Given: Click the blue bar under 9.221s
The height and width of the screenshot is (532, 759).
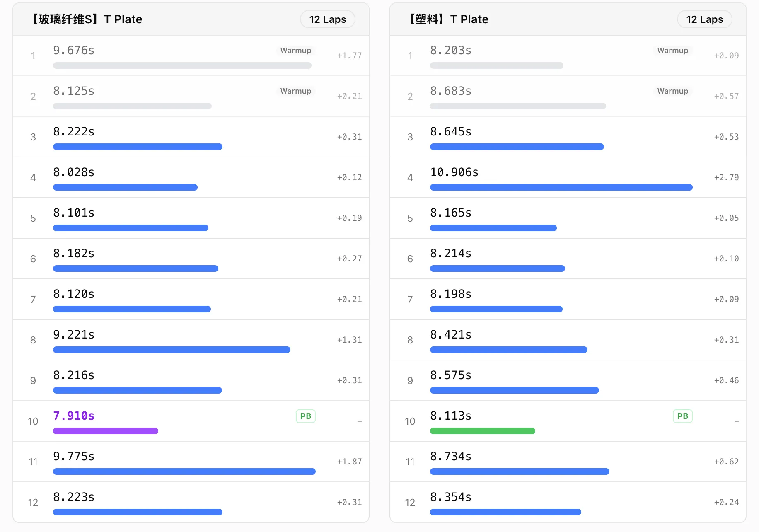Looking at the screenshot, I should (x=172, y=350).
